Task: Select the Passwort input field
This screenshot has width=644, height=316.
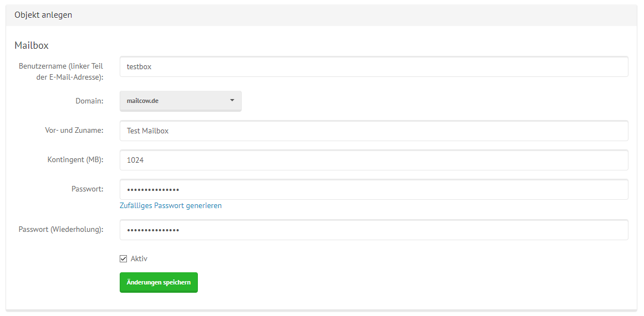Action: click(x=374, y=189)
